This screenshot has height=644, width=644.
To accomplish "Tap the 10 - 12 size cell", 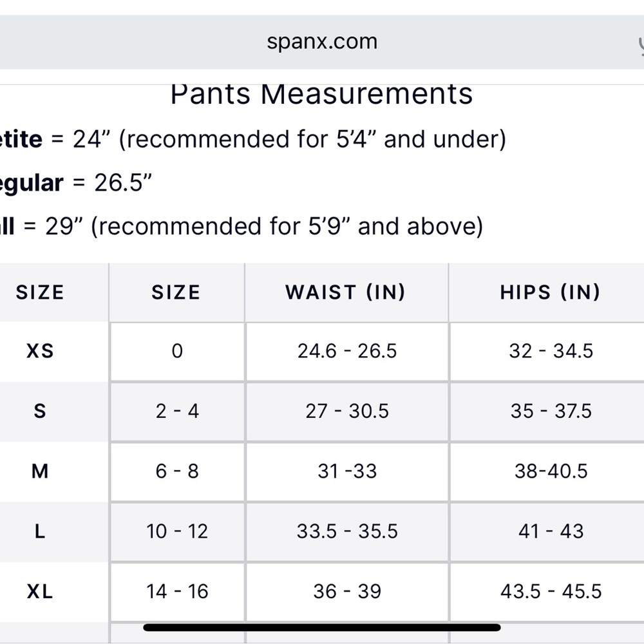I will [x=178, y=531].
